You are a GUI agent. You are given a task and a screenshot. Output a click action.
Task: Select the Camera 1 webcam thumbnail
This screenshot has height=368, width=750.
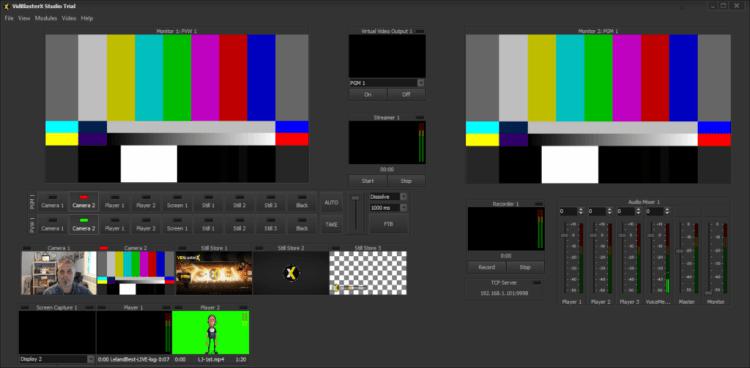[x=59, y=273]
